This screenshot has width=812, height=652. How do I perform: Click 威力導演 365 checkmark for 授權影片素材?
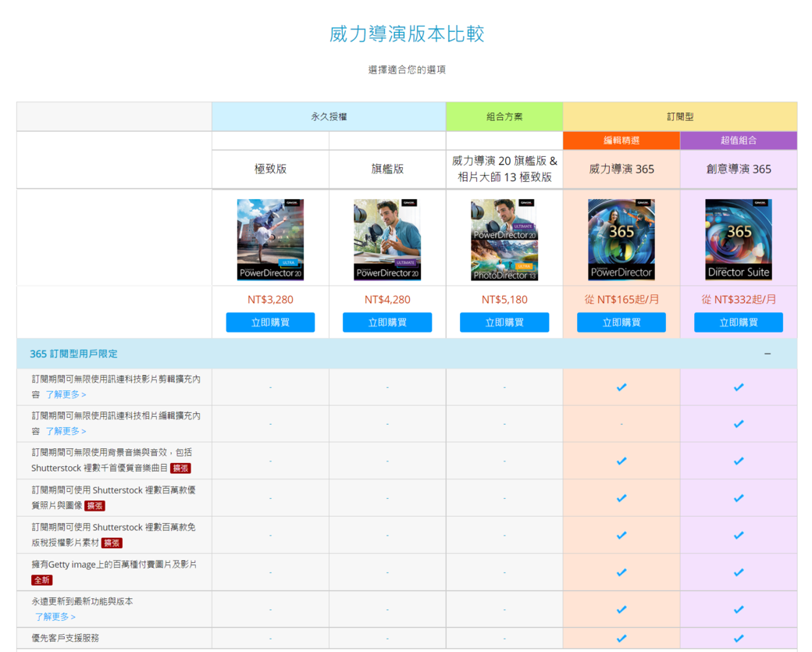621,535
